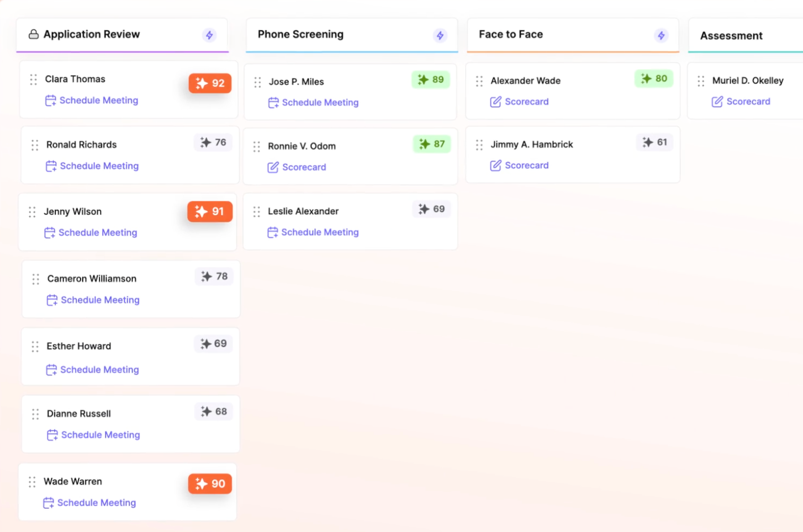Open Scorecard for Ronnie V. Odom

[297, 167]
